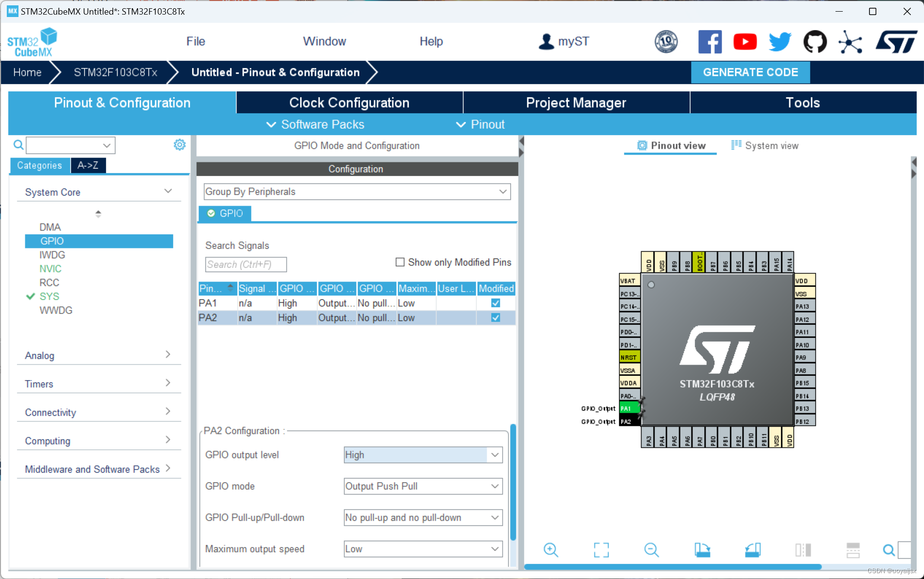Open the GitHub icon link
Viewport: 924px width, 579px height.
(815, 42)
